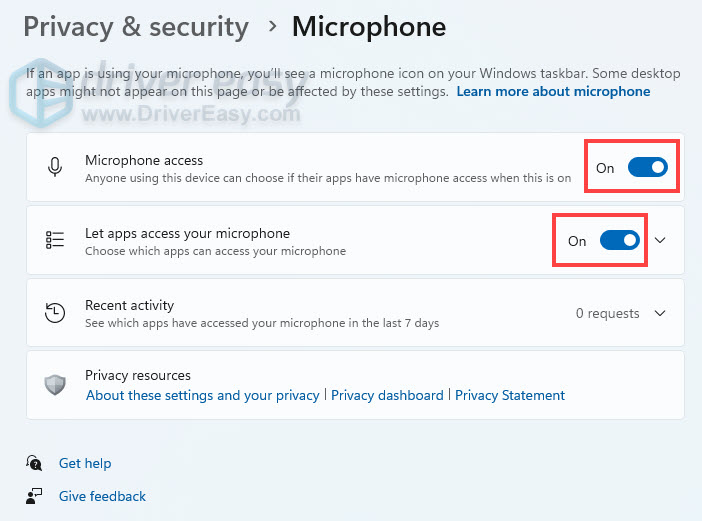Click the Give feedback link
702x521 pixels.
coord(102,496)
